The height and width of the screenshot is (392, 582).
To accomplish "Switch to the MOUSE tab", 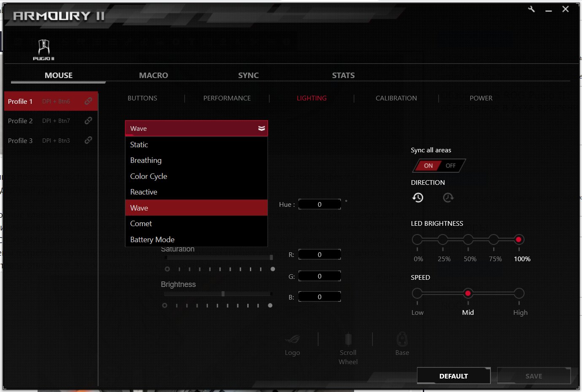I will click(x=59, y=76).
